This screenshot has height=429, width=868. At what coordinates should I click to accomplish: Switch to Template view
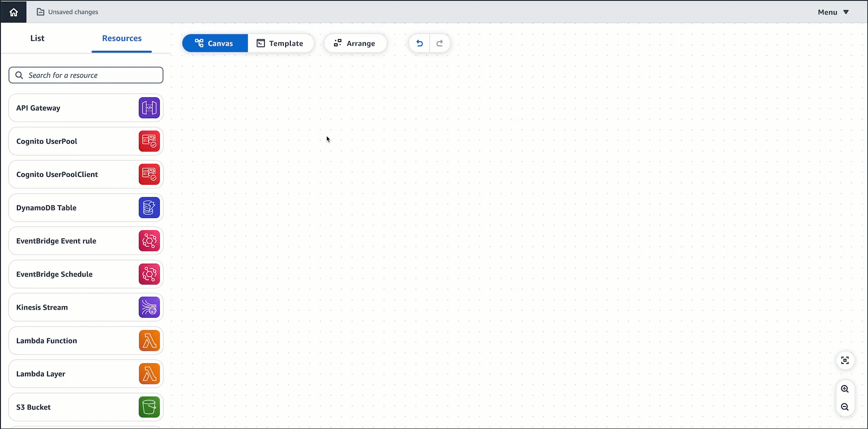pos(281,43)
